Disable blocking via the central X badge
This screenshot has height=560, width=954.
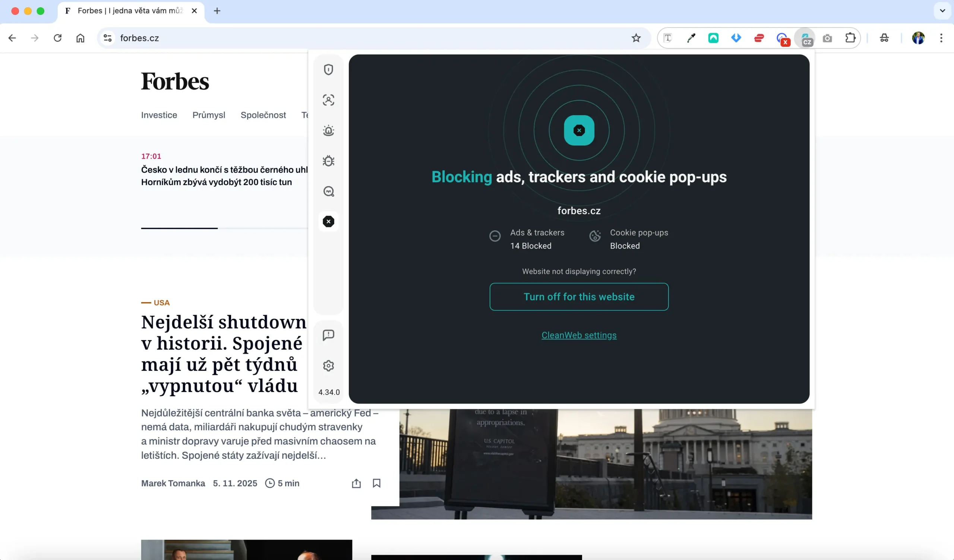coord(579,130)
